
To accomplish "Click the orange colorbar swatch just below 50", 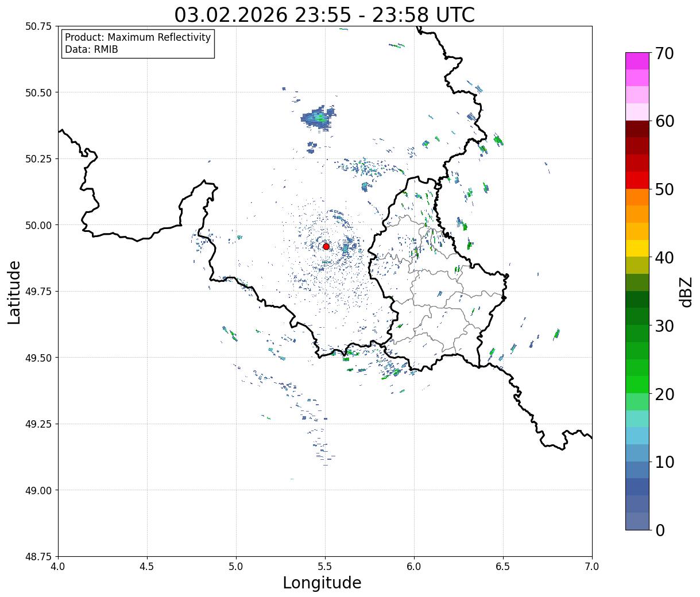I will 637,197.
